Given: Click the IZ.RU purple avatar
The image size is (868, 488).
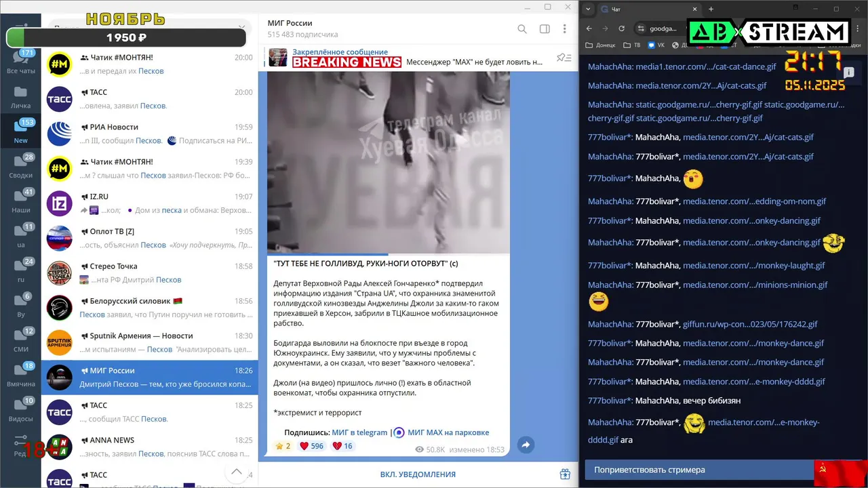Looking at the screenshot, I should point(60,203).
